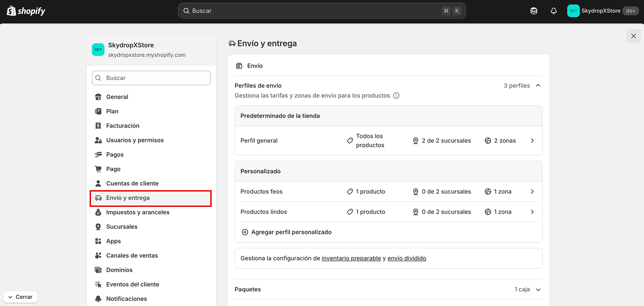Open SkydropXStore account menu
Screen dimensions: 644x306
[603, 11]
